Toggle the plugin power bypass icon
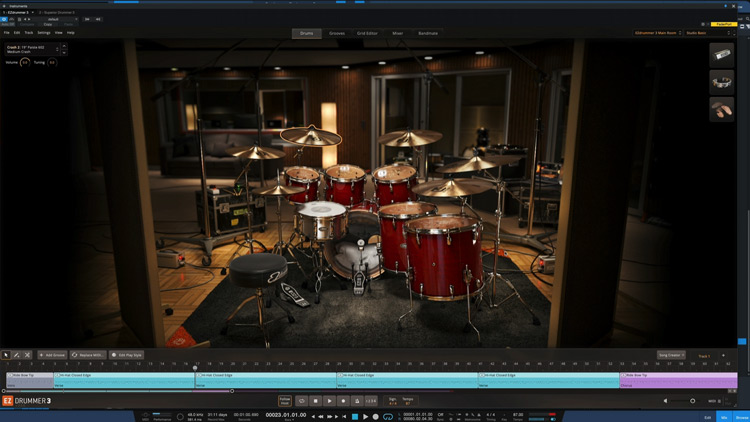750x422 pixels. [4, 19]
